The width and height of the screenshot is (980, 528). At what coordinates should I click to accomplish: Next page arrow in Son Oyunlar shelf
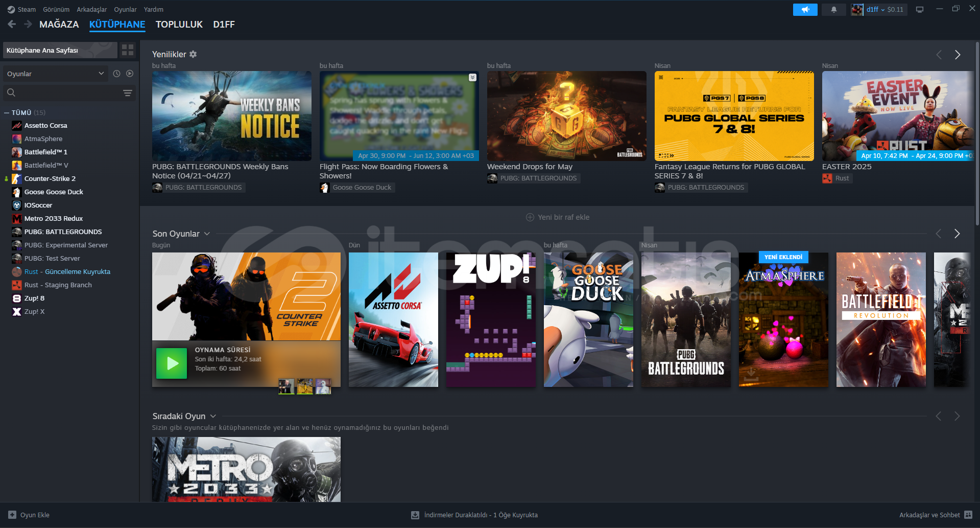point(957,234)
